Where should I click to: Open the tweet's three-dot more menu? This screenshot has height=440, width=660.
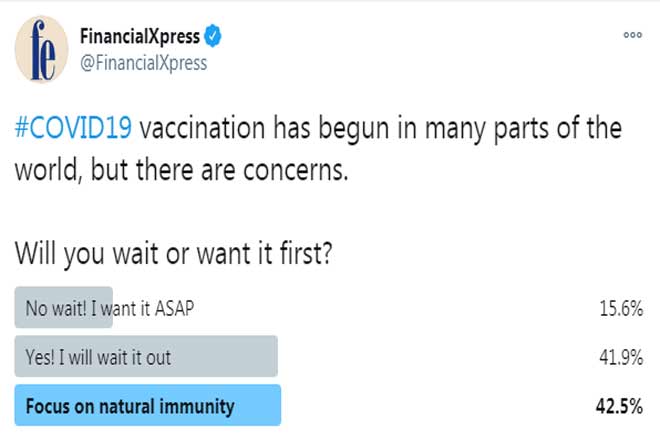coord(631,34)
